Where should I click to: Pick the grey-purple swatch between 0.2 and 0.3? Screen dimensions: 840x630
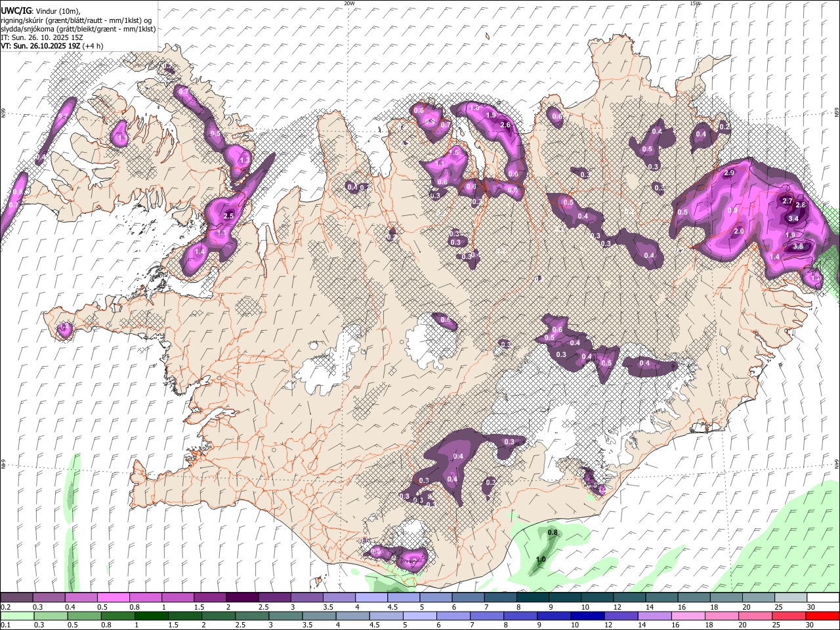(x=16, y=598)
